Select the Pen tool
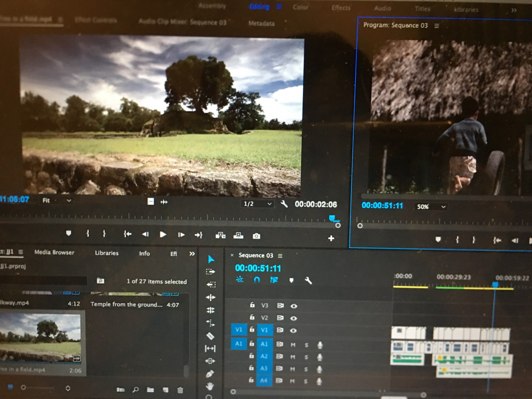 210,373
